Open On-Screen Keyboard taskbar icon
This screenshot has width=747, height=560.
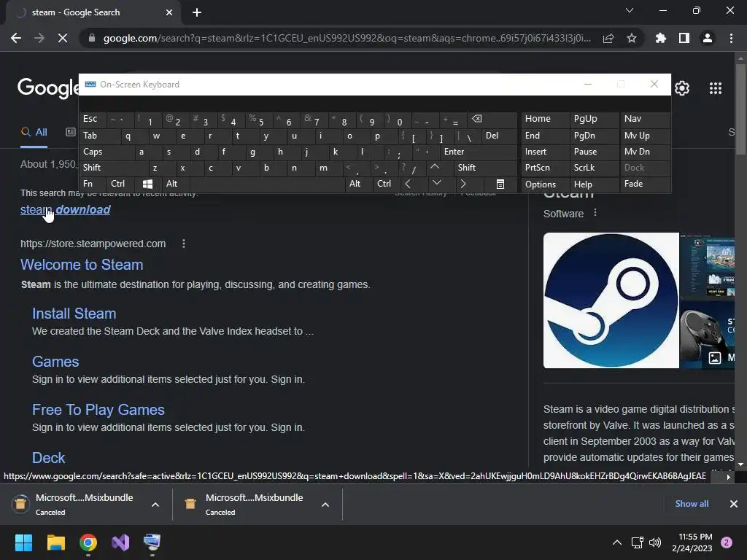click(152, 542)
